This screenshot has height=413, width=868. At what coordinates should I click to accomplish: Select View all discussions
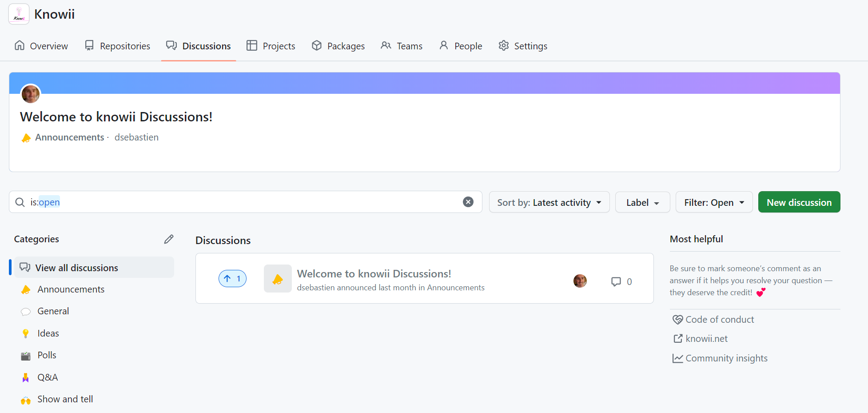[94, 268]
